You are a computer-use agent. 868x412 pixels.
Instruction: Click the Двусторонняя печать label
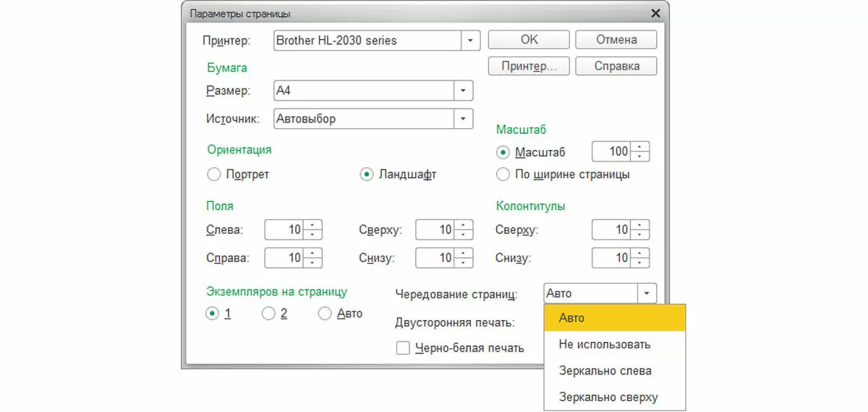455,322
